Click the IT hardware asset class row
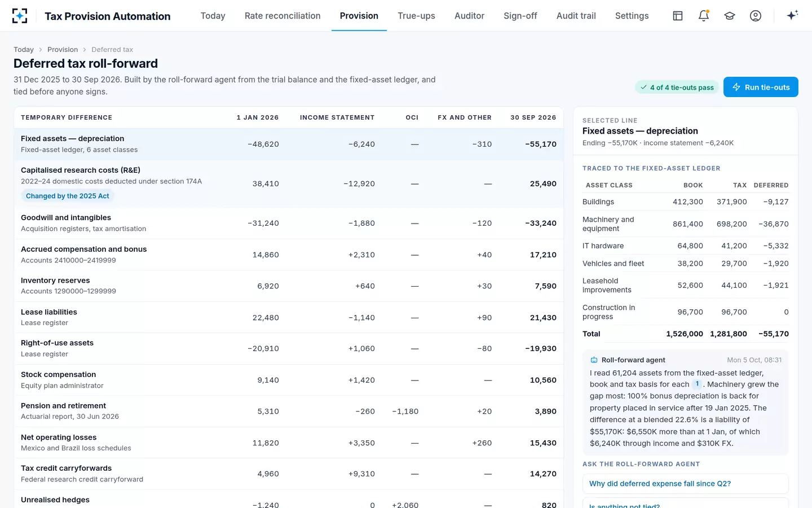The width and height of the screenshot is (812, 508). [x=686, y=246]
